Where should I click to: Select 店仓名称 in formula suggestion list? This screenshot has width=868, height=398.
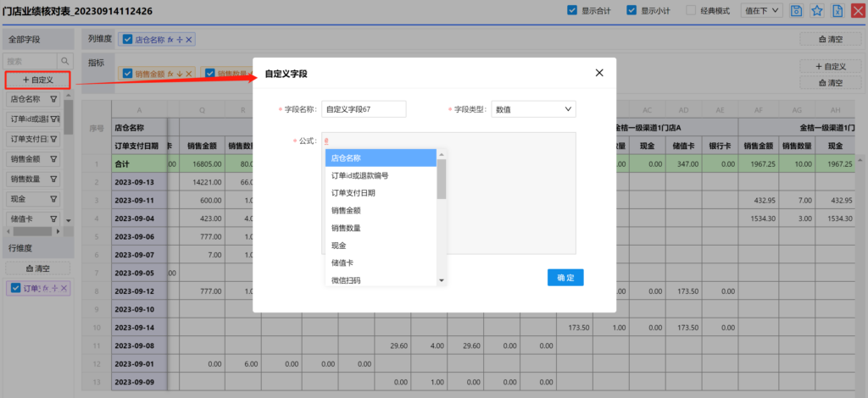(x=381, y=158)
